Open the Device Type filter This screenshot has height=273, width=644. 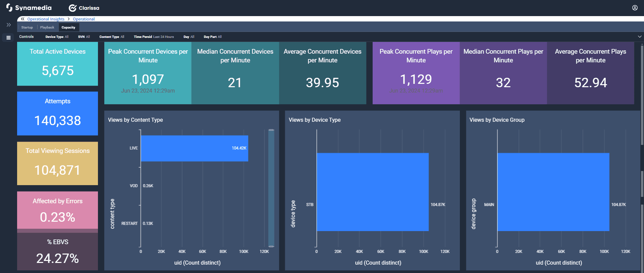57,37
